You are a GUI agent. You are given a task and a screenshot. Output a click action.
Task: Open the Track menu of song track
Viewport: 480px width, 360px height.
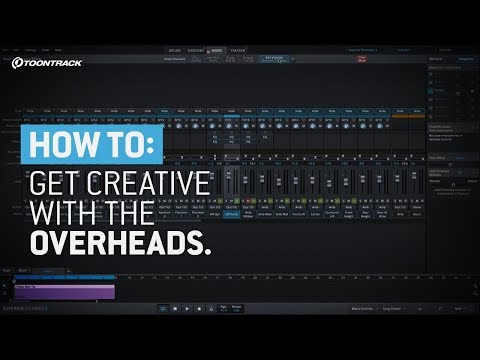pos(8,270)
